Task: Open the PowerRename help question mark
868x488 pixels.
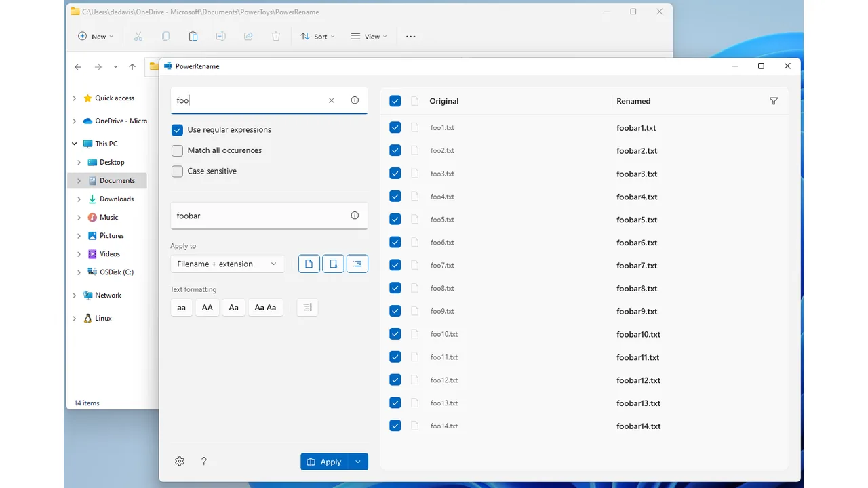Action: pyautogui.click(x=204, y=461)
